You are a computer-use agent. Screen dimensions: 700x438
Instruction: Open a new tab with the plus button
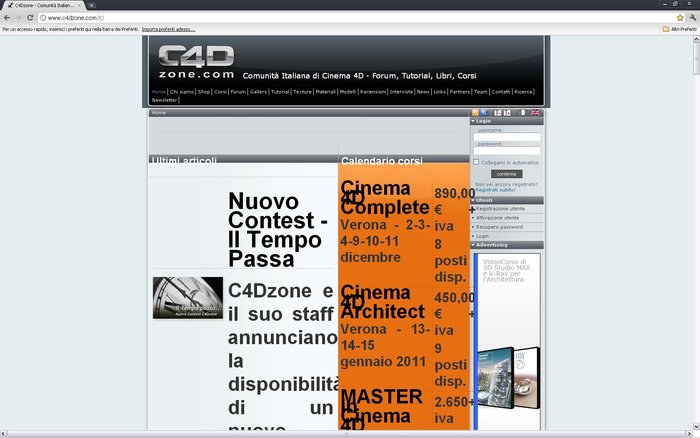coord(91,5)
